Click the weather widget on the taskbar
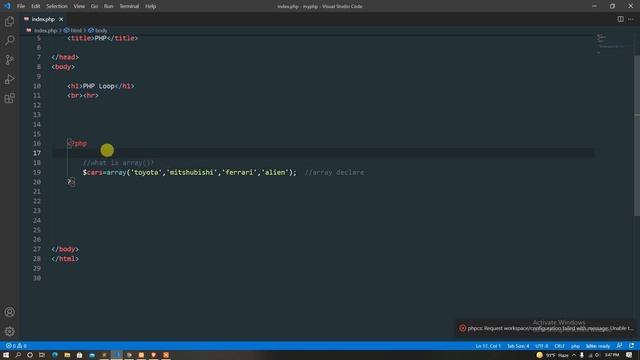 click(x=552, y=355)
